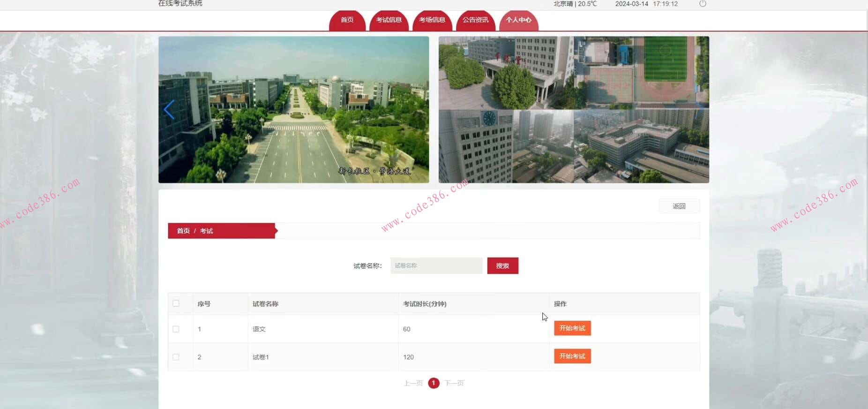Click the 120 duration cell
This screenshot has height=409, width=868.
[408, 357]
